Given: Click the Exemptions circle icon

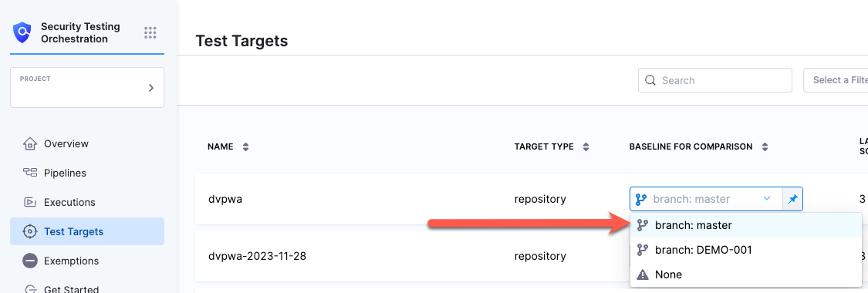Looking at the screenshot, I should coord(30,261).
